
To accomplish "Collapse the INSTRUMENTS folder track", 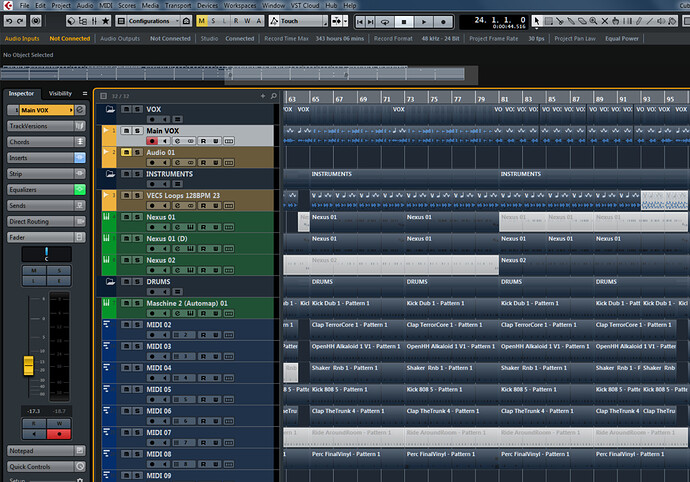I will [x=110, y=174].
